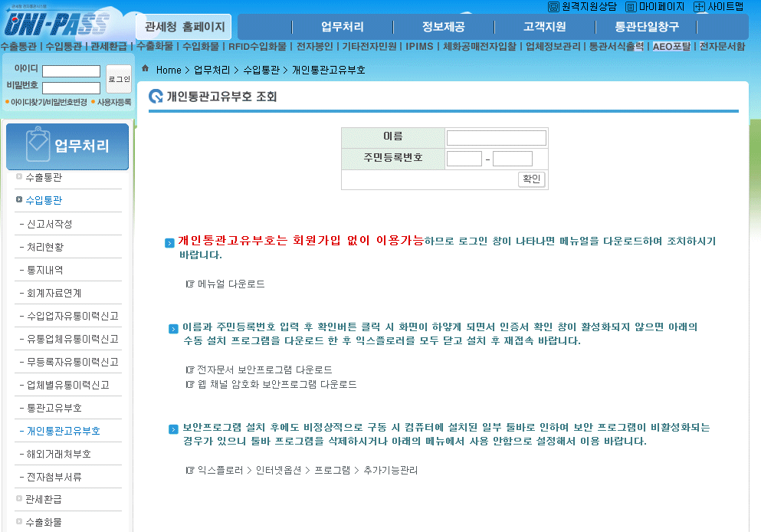Click the 메뉴얼 다운로드 hand icon
Viewport: 761px width, 532px height.
pos(190,284)
